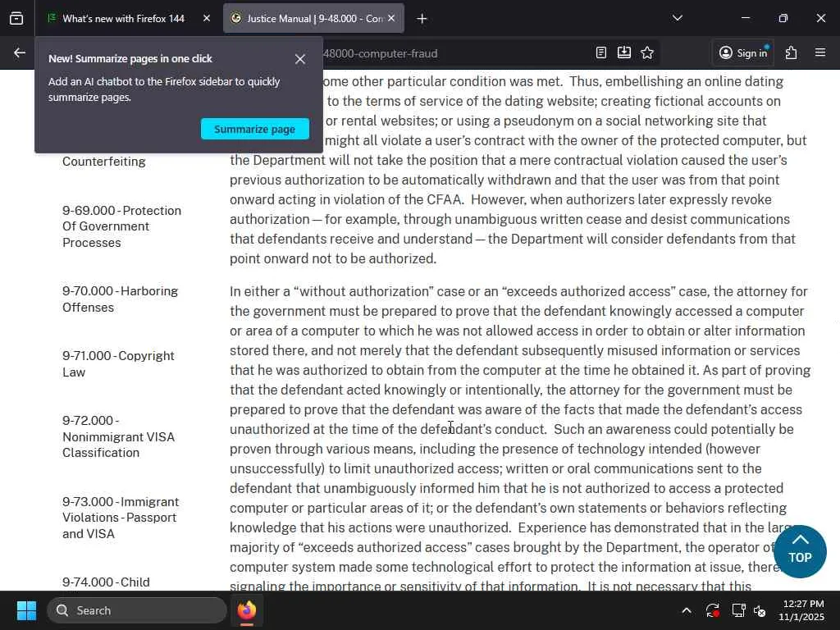Dismiss the Summarize pages popup
Image resolution: width=840 pixels, height=630 pixels.
click(x=300, y=59)
